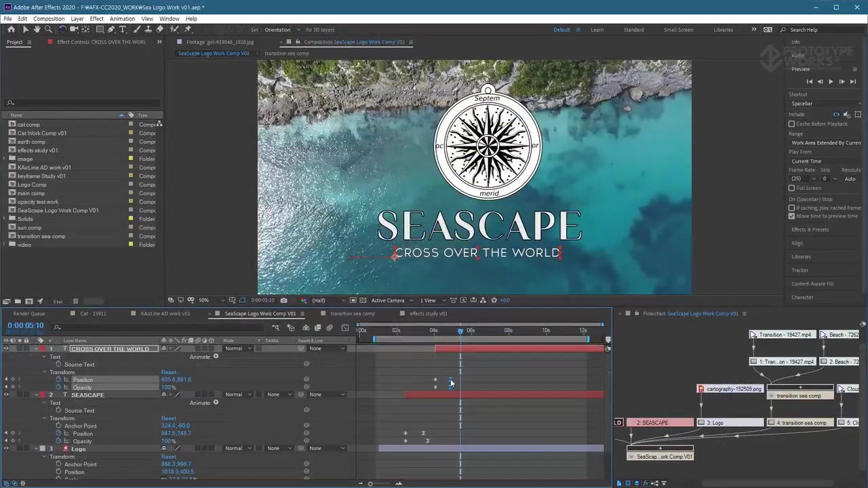The height and width of the screenshot is (488, 868).
Task: Select the Hand tool
Action: [x=37, y=29]
